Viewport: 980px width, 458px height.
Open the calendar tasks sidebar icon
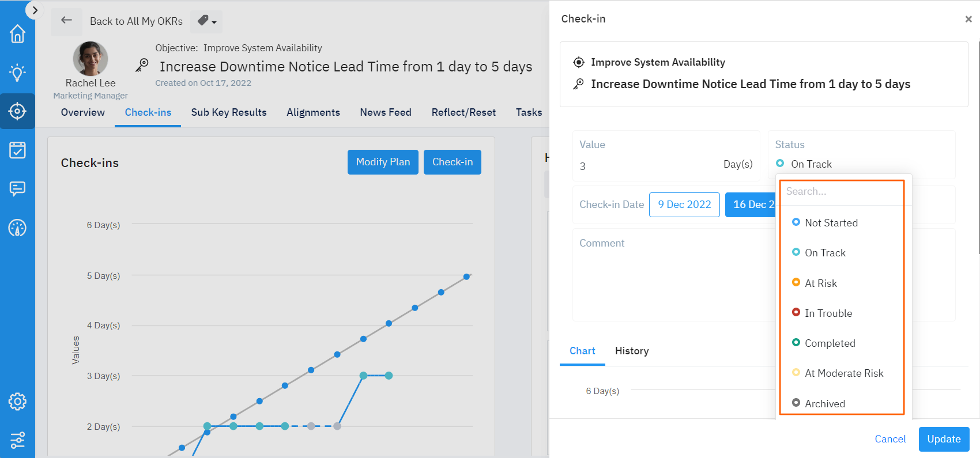point(17,150)
